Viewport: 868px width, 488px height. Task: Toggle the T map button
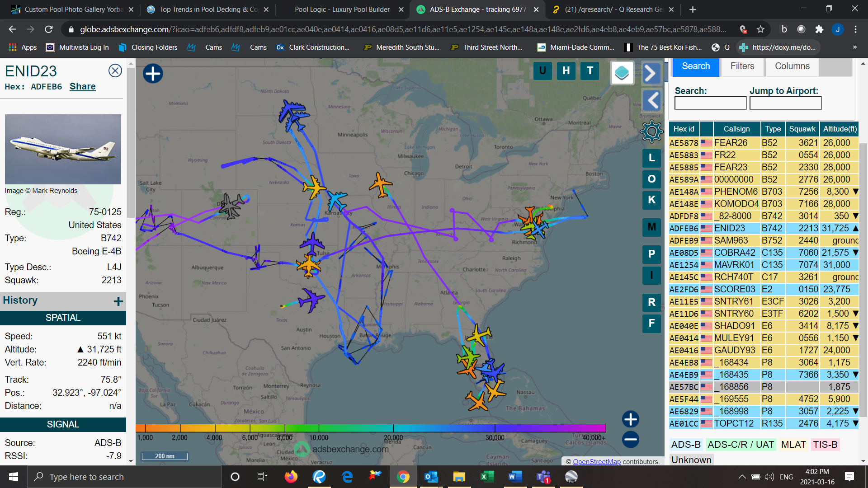click(590, 70)
